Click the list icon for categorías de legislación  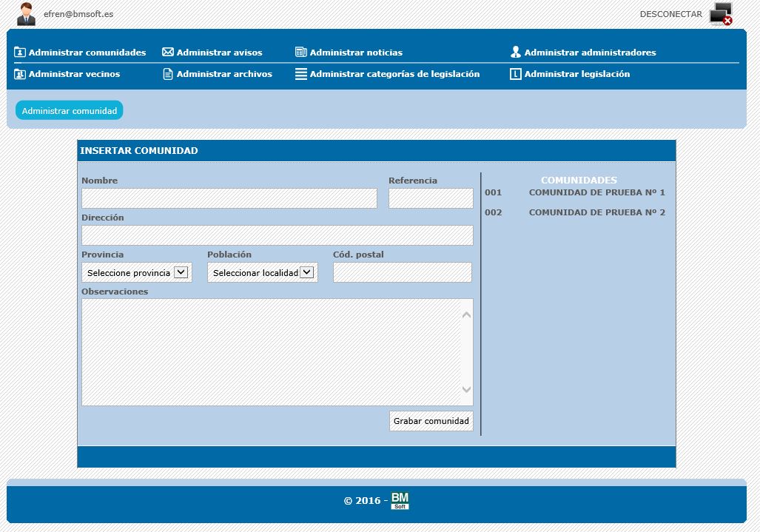(300, 74)
